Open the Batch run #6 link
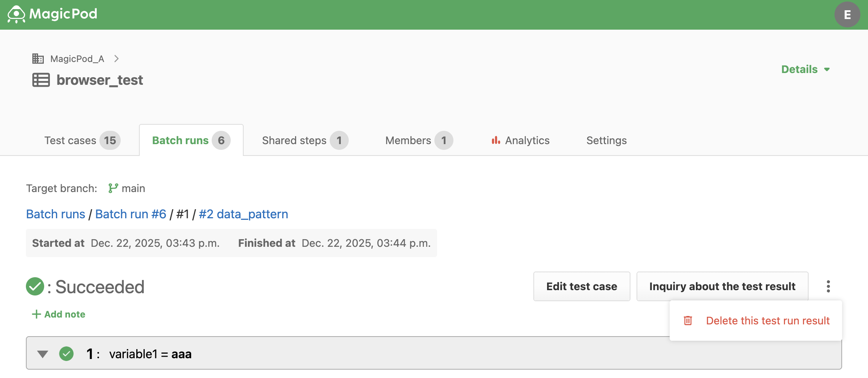This screenshot has width=868, height=378. pyautogui.click(x=131, y=214)
